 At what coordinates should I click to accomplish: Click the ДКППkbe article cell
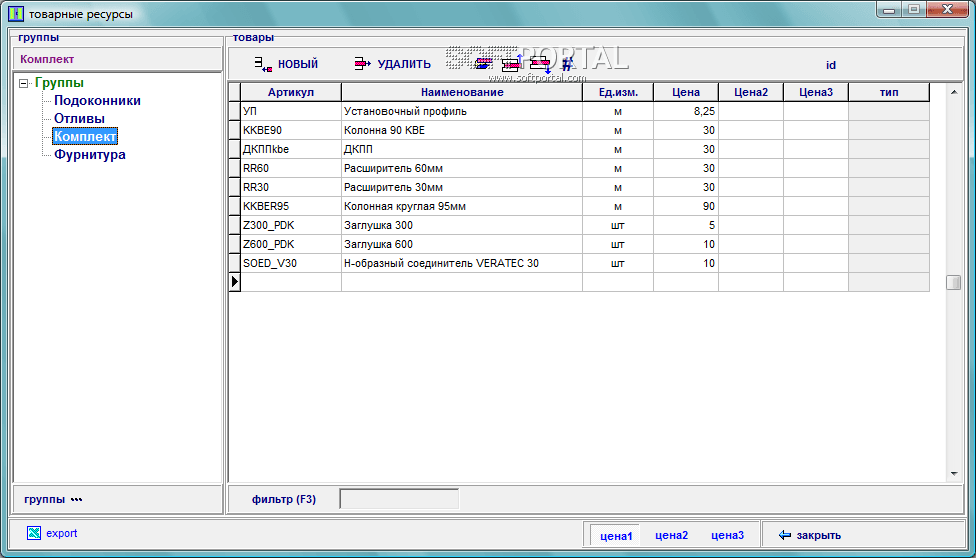click(x=291, y=149)
